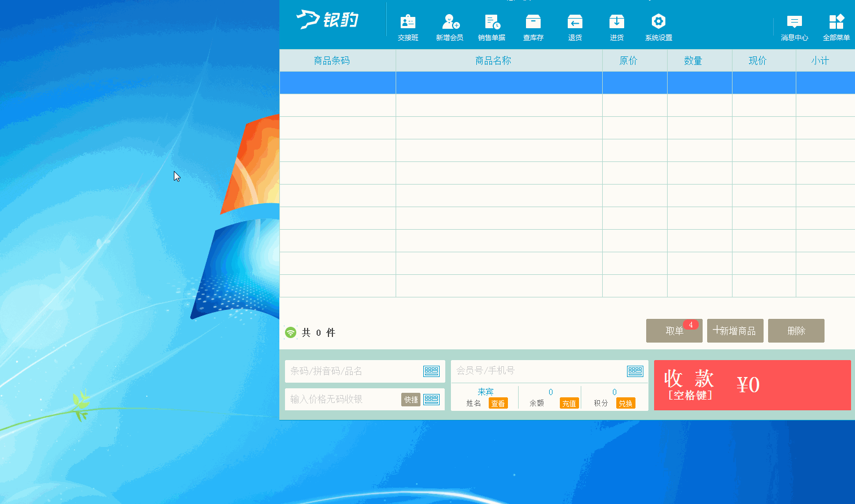Click the 充值 recharge balance button
The image size is (855, 504).
(x=569, y=404)
